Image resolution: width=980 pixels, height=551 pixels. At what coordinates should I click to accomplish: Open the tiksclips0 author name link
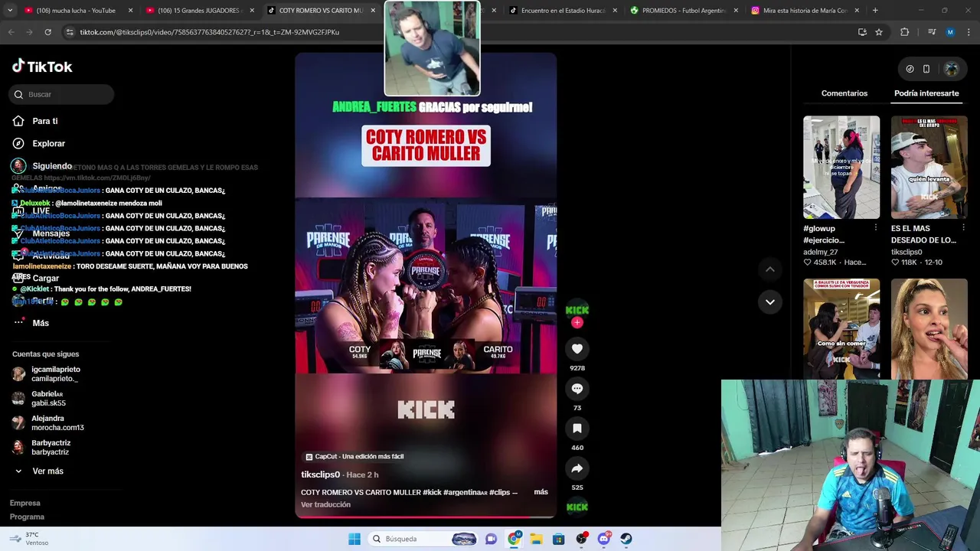(320, 474)
